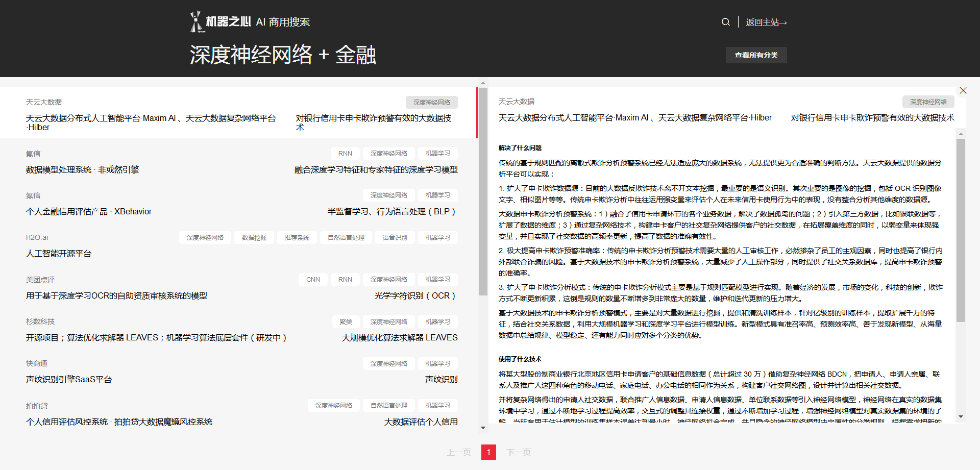Click 光学字符识别（OCR）text
This screenshot has width=980, height=470.
coord(416,295)
